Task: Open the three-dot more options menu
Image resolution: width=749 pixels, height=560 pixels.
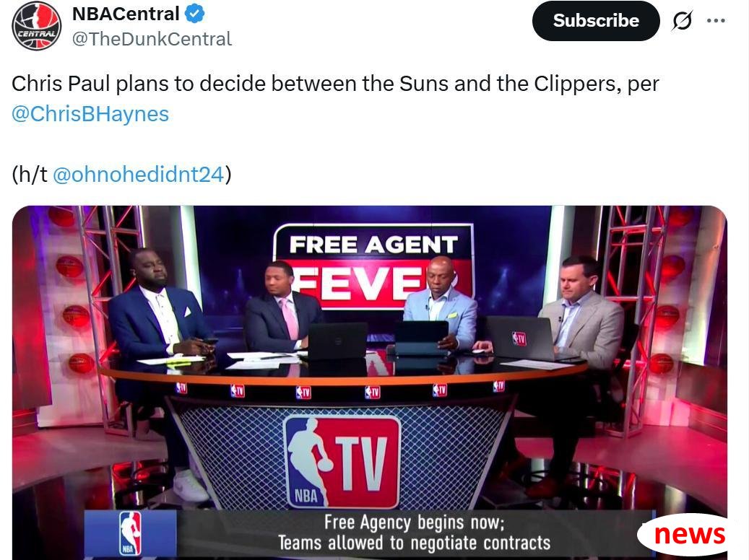Action: [x=716, y=20]
